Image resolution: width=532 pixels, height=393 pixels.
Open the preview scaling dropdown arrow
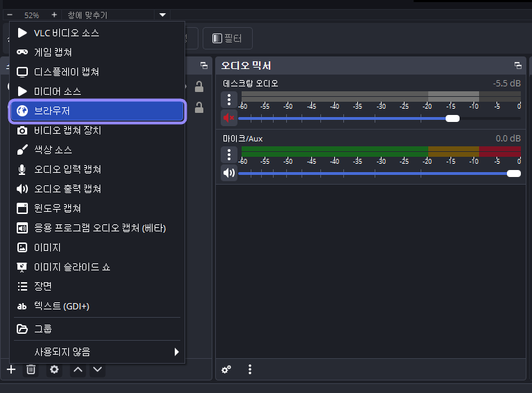point(162,15)
